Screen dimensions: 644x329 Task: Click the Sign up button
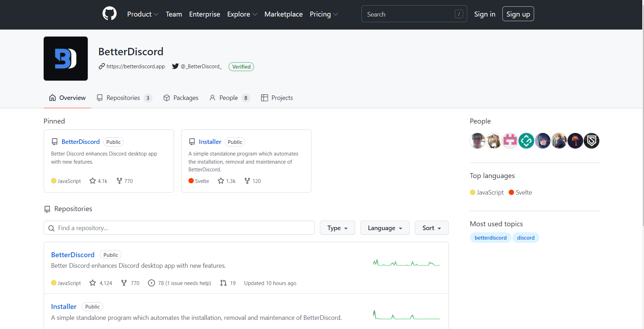point(518,14)
